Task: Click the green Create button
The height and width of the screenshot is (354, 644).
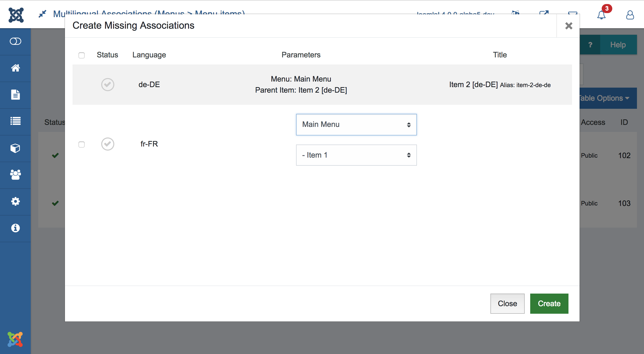Action: click(549, 304)
